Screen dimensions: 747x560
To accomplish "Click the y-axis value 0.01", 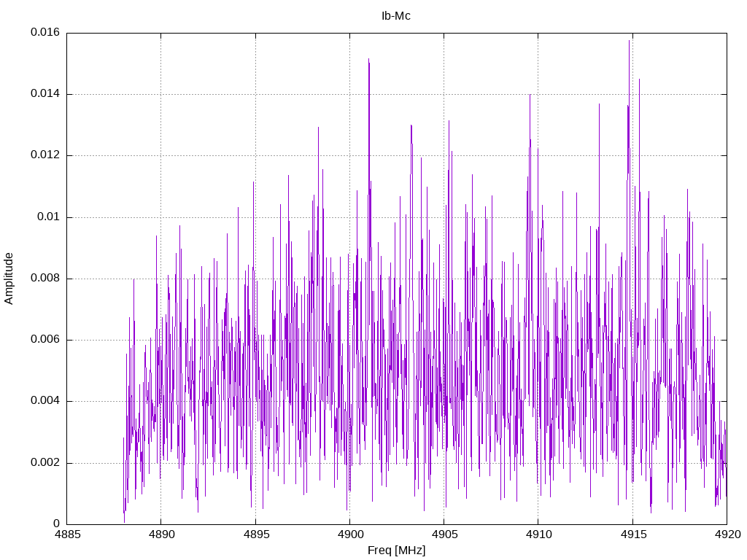I will [49, 217].
